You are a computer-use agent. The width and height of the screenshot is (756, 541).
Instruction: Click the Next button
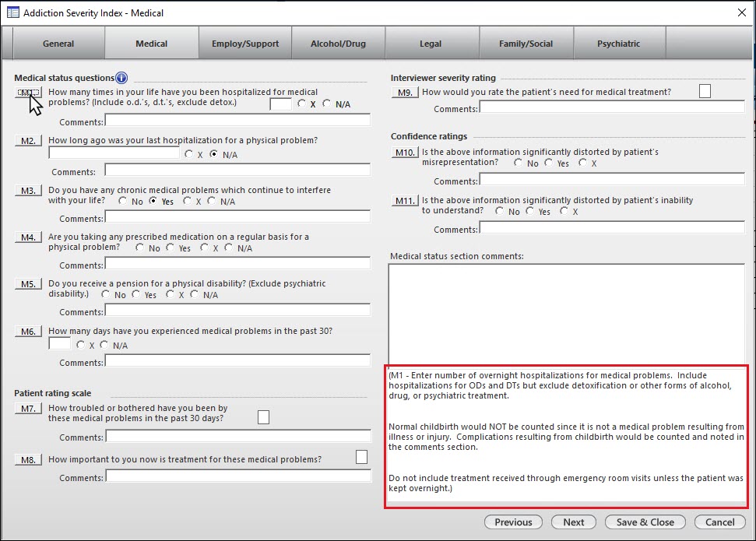tap(573, 522)
